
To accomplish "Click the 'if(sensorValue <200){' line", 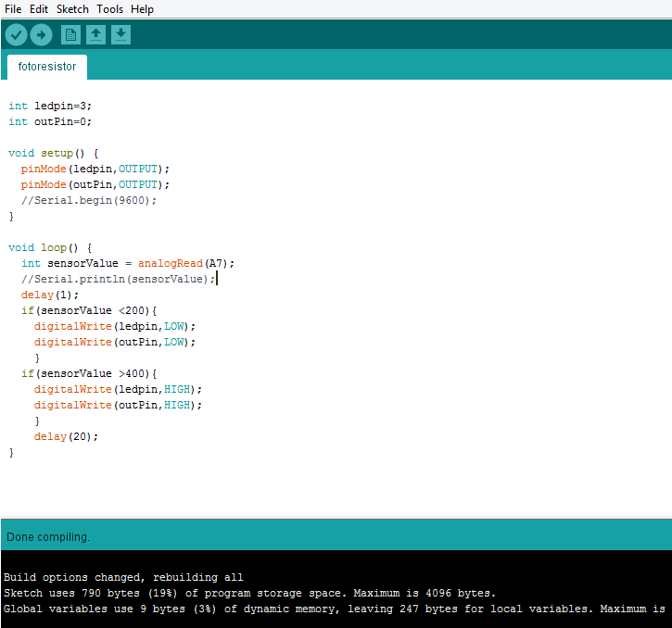I will pyautogui.click(x=89, y=310).
